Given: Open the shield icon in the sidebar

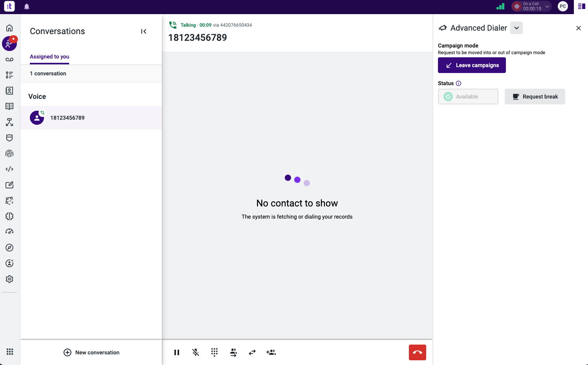Looking at the screenshot, I should pos(9,138).
